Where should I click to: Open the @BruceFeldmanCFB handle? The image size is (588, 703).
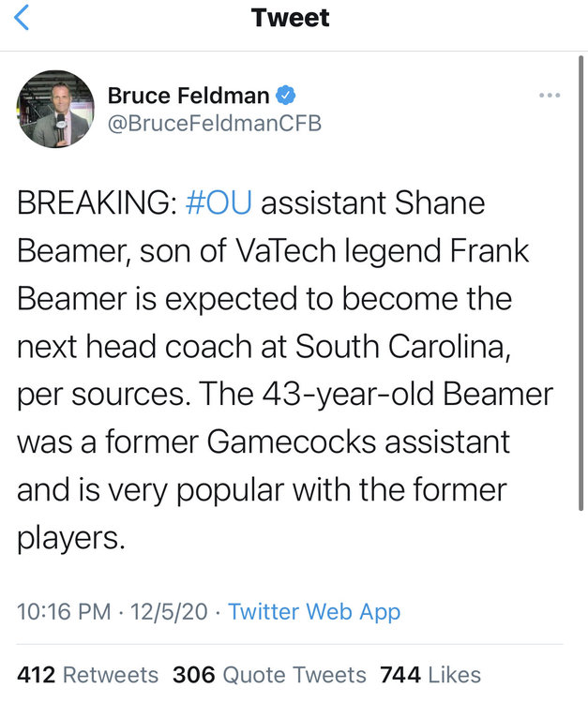pyautogui.click(x=215, y=124)
